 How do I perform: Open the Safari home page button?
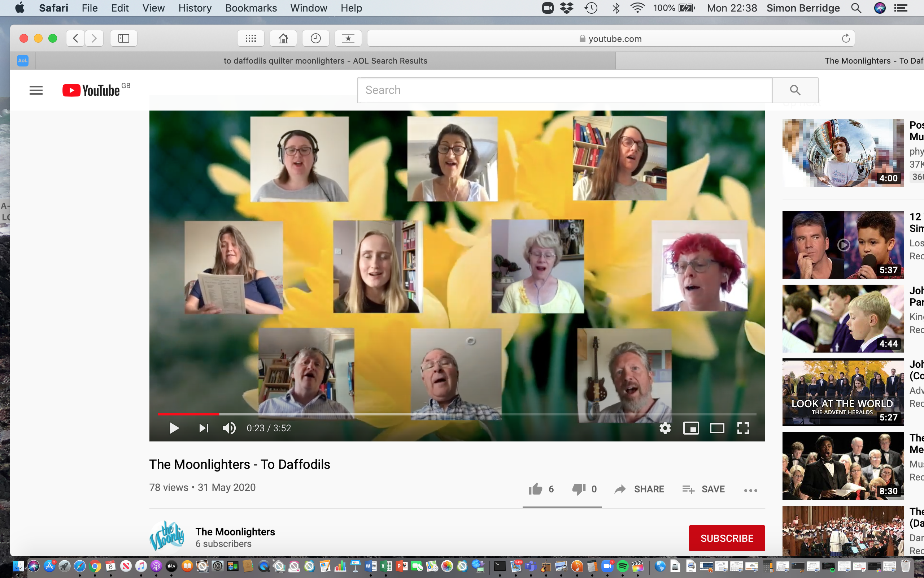coord(283,38)
